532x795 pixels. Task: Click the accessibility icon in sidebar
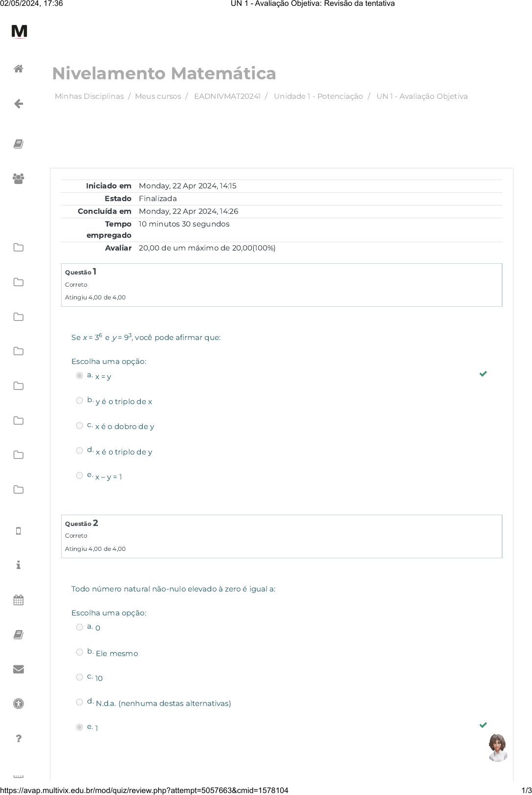[x=19, y=704]
